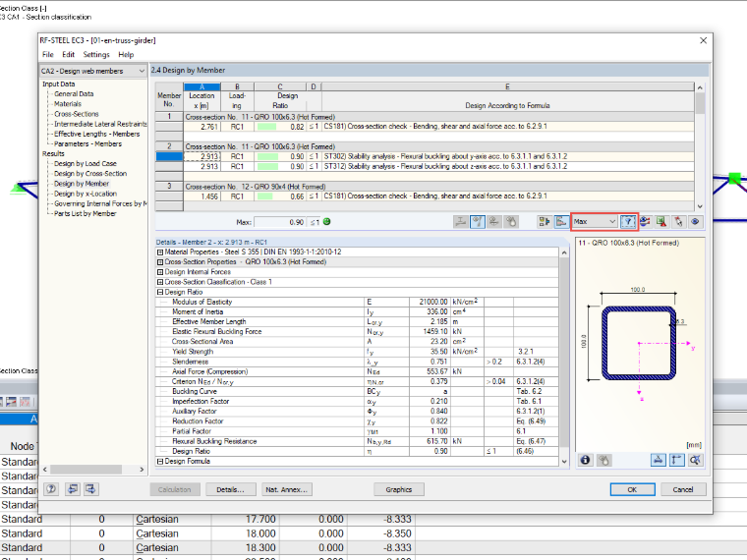747x560 pixels.
Task: Open cross-section info icon below the preview
Action: pos(586,460)
